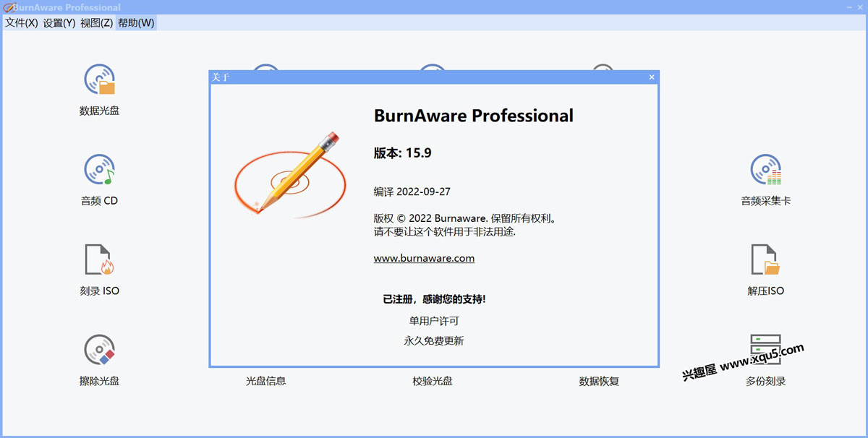Image resolution: width=868 pixels, height=438 pixels.
Task: Click the 校验光盘 label
Action: click(x=433, y=381)
